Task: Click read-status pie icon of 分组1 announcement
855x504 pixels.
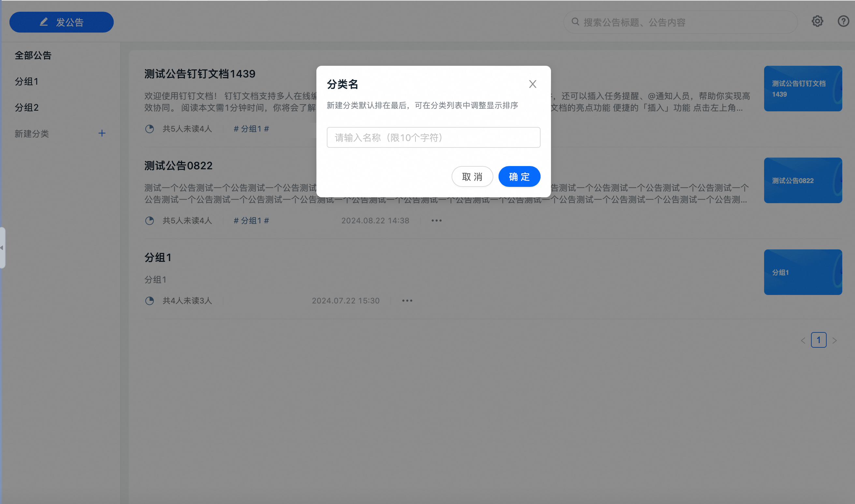Action: [x=150, y=301]
